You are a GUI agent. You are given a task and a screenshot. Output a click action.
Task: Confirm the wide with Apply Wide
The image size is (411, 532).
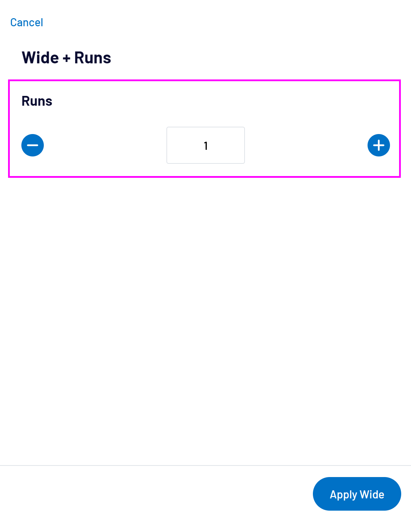(x=357, y=494)
